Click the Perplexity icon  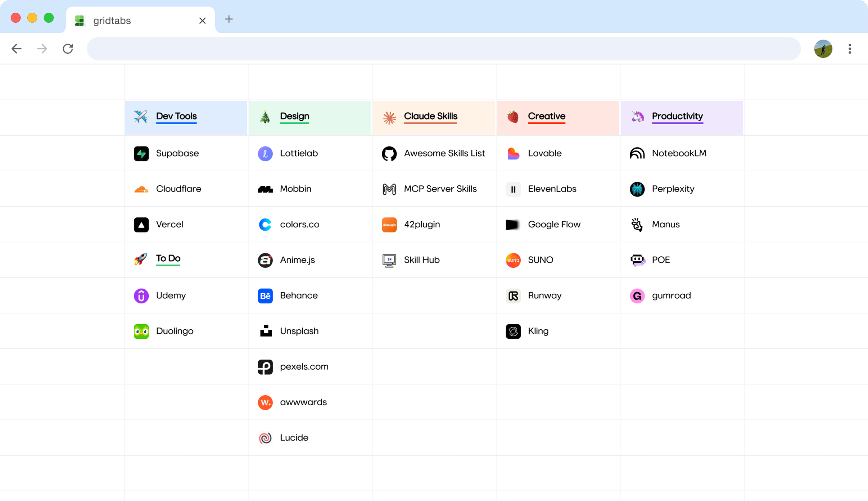(x=637, y=189)
